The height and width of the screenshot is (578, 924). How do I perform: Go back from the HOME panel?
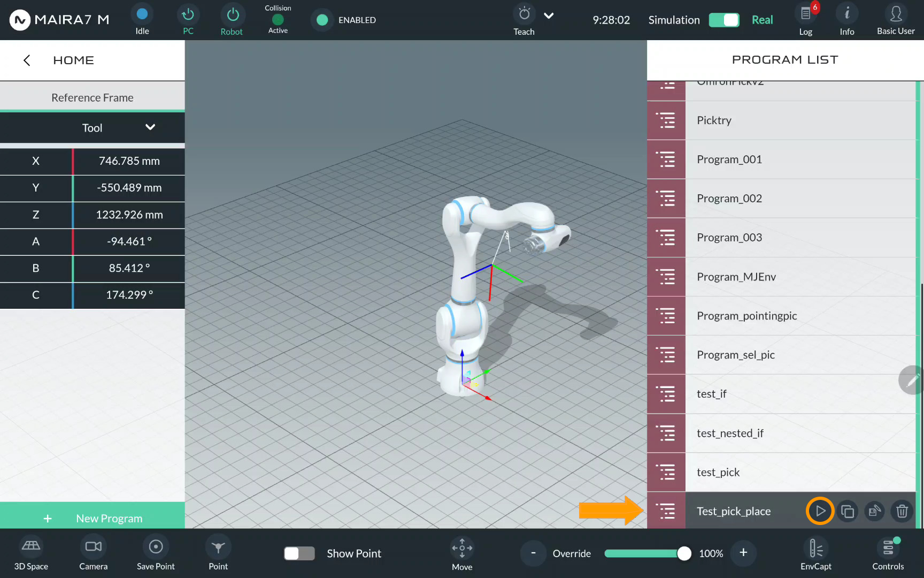point(27,60)
